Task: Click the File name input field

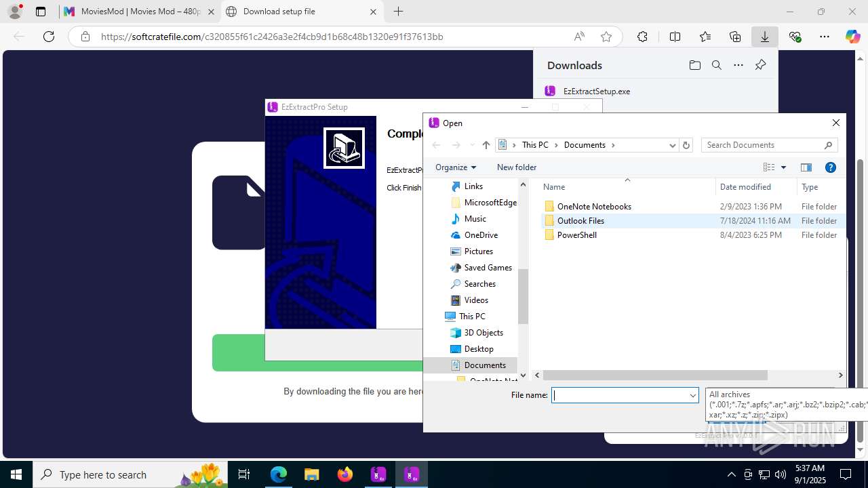Action: pyautogui.click(x=620, y=395)
